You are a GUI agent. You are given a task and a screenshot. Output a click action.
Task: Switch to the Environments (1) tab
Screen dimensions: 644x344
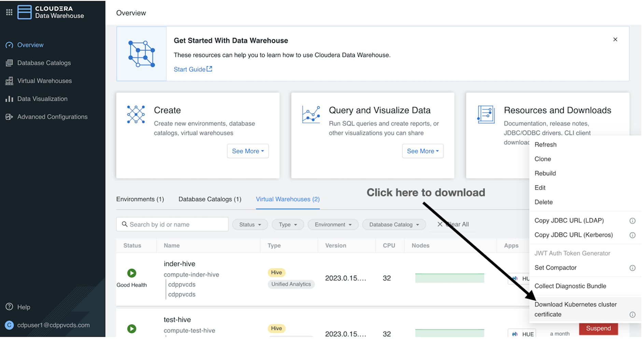pos(140,199)
